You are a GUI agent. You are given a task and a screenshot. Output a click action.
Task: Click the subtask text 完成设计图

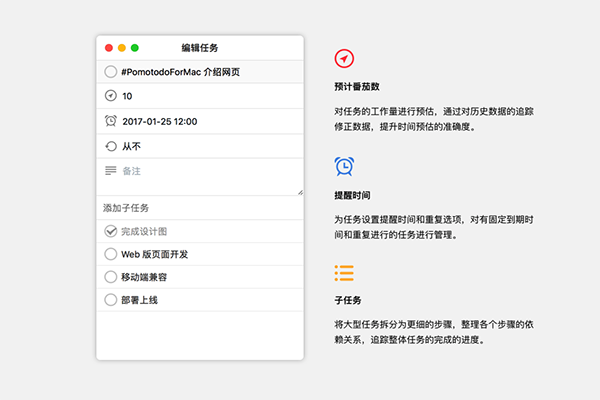point(144,232)
